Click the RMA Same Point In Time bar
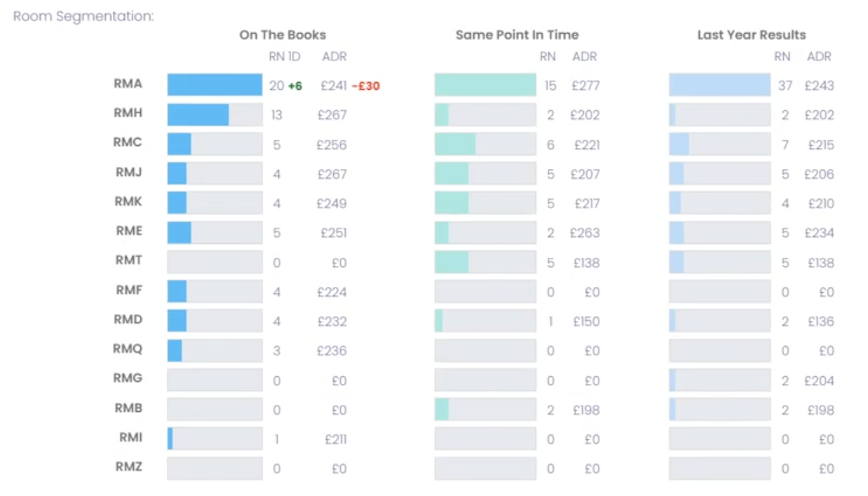Screen dimensions: 868x496 (485, 85)
